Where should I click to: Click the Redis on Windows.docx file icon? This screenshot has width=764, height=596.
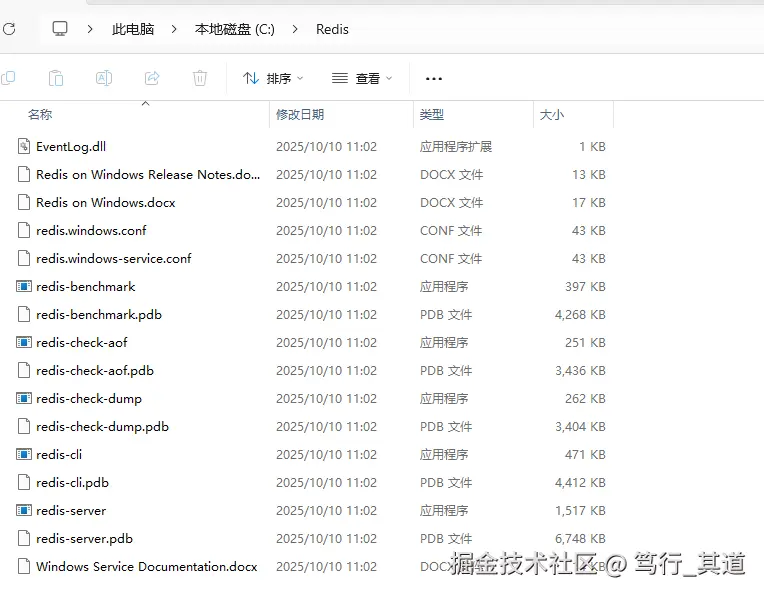coord(24,202)
